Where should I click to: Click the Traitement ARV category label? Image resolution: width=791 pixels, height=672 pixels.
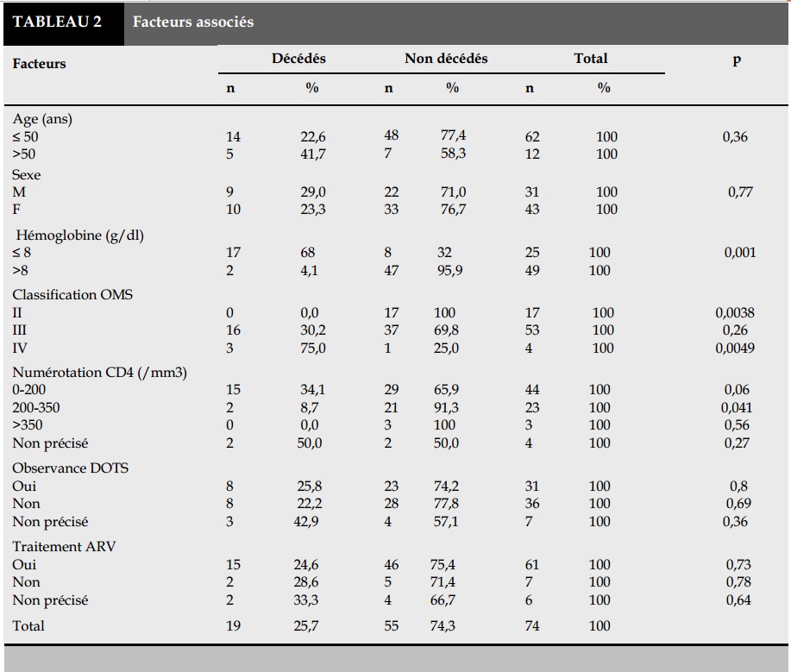pos(64,547)
